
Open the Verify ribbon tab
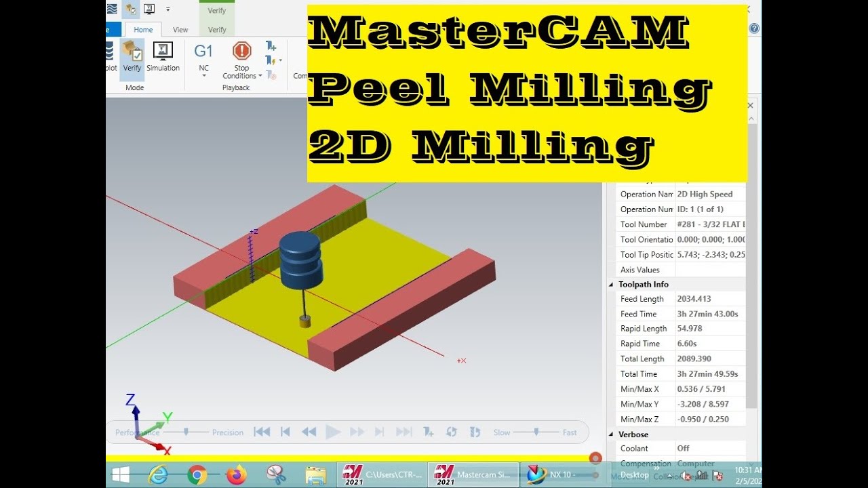coord(217,30)
